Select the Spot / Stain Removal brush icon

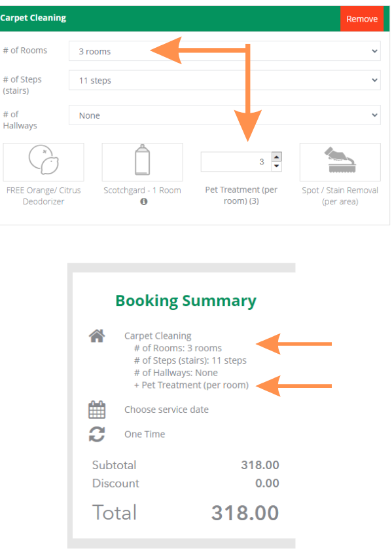click(x=340, y=162)
